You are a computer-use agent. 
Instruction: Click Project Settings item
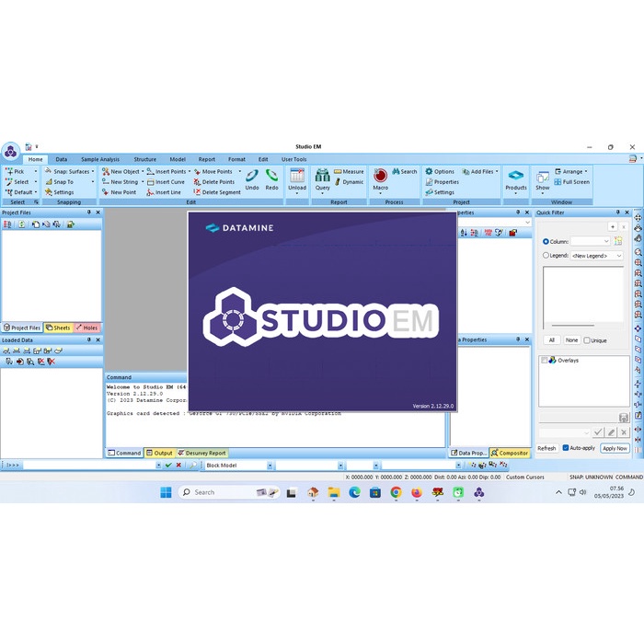point(440,191)
